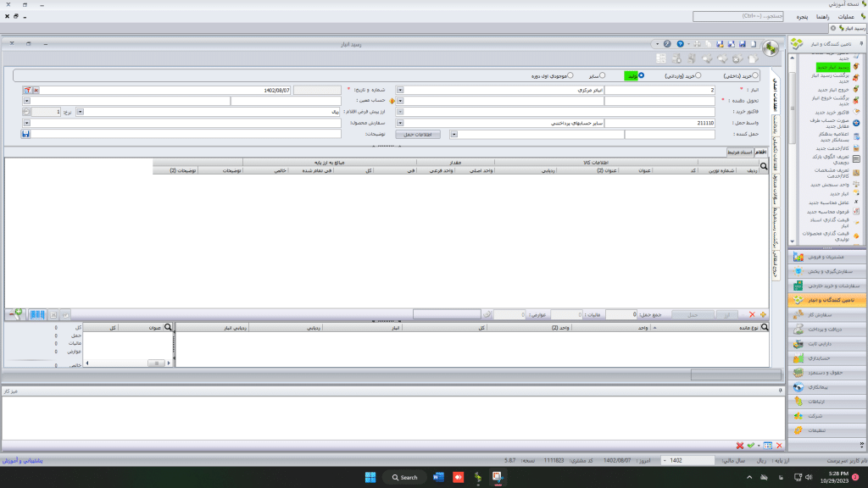This screenshot has width=868, height=488.
Task: Click the taskbar Search box
Action: point(404,477)
